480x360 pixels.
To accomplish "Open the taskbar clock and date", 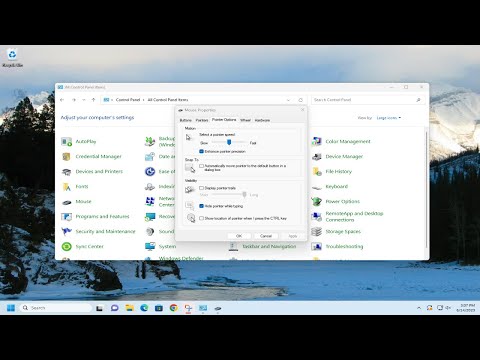I will point(465,308).
